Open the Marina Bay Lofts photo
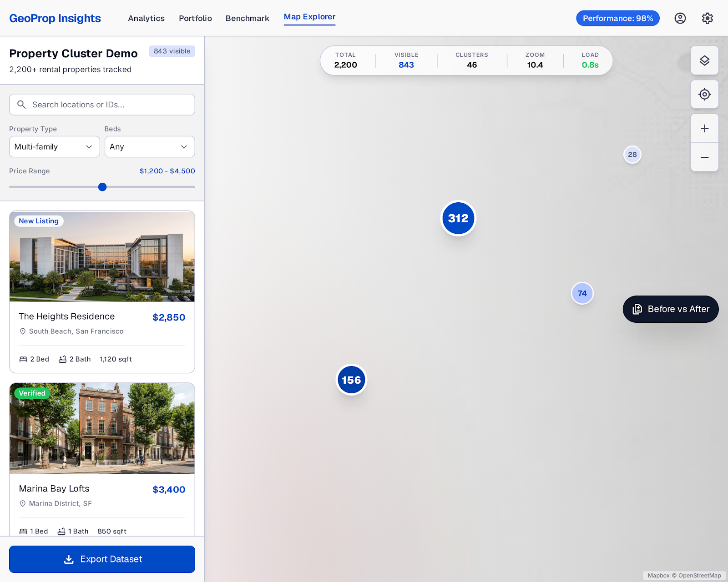 (102, 428)
